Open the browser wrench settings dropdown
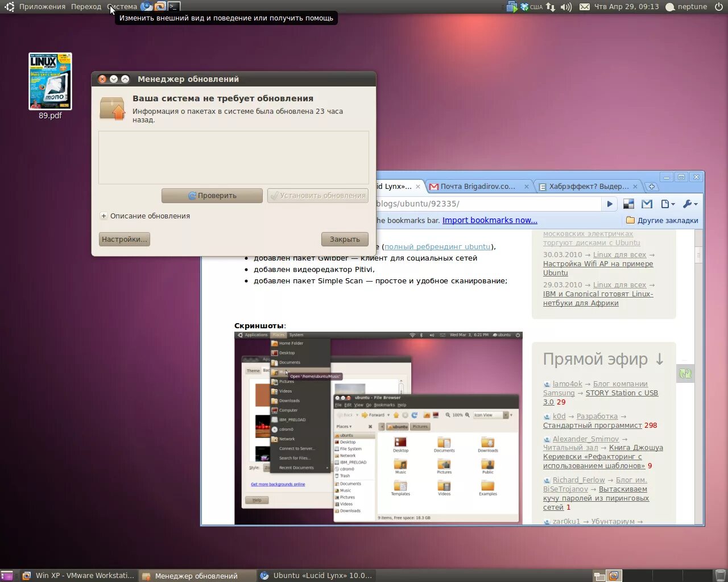The width and height of the screenshot is (728, 582). (x=690, y=204)
